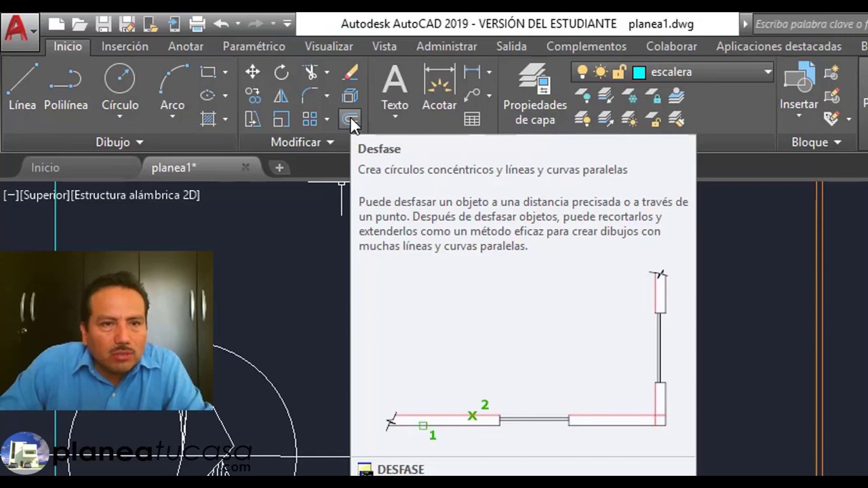868x488 pixels.
Task: Open the Paramétrico ribbon tab
Action: tap(254, 46)
